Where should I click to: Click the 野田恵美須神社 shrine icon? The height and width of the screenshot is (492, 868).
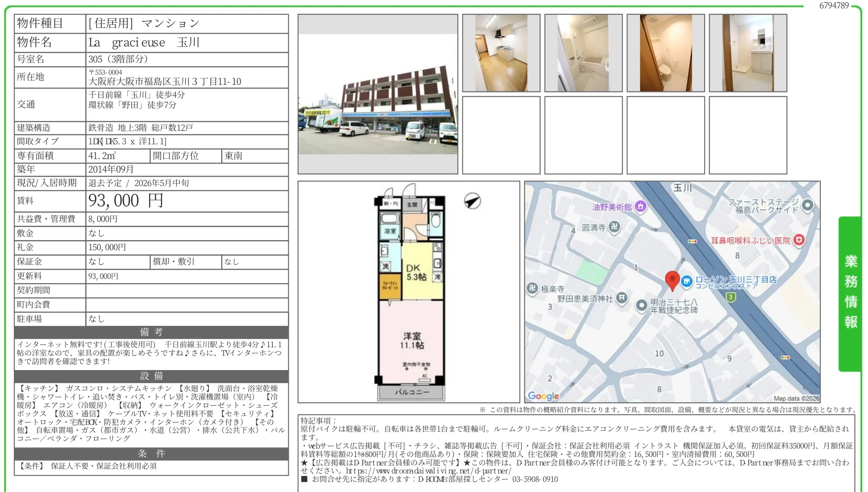pyautogui.click(x=623, y=298)
